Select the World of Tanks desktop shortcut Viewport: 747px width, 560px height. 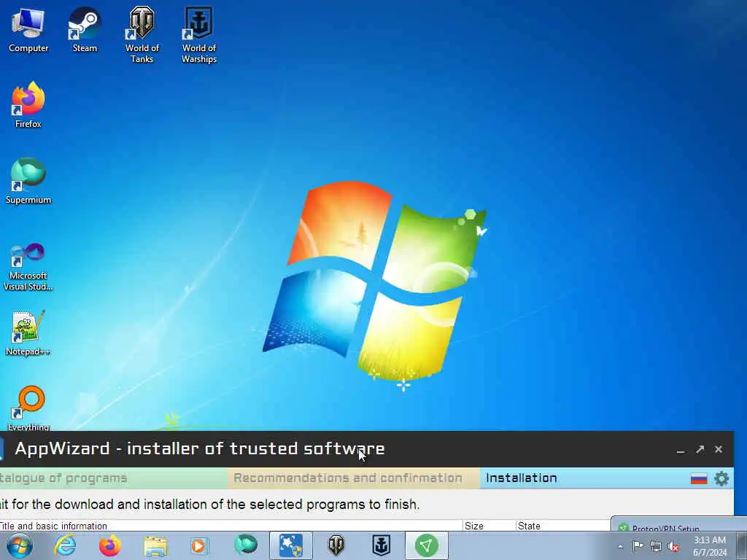(142, 35)
